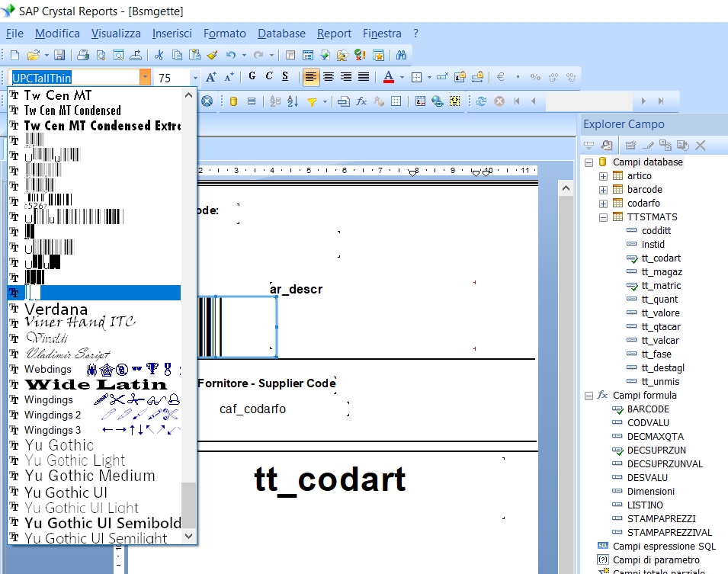Collapse the TTSTMATS table node
Image resolution: width=728 pixels, height=574 pixels.
coord(603,217)
